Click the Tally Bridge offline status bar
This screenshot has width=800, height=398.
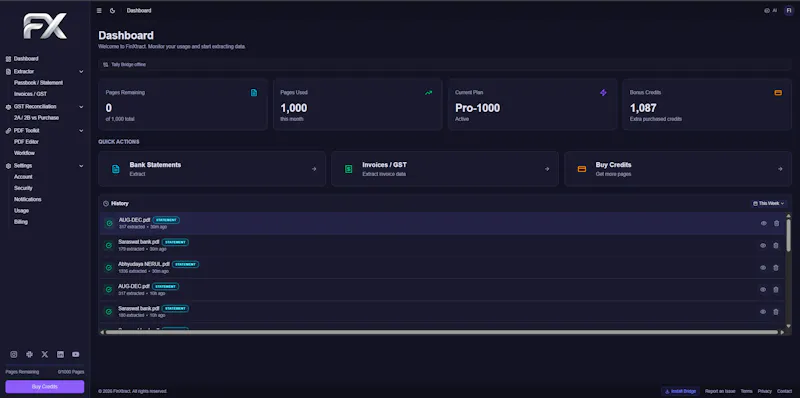(x=445, y=64)
